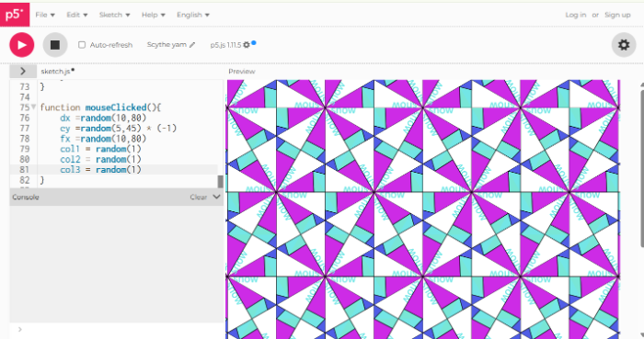Stop the running sketch
644x339 pixels.
pyautogui.click(x=55, y=45)
